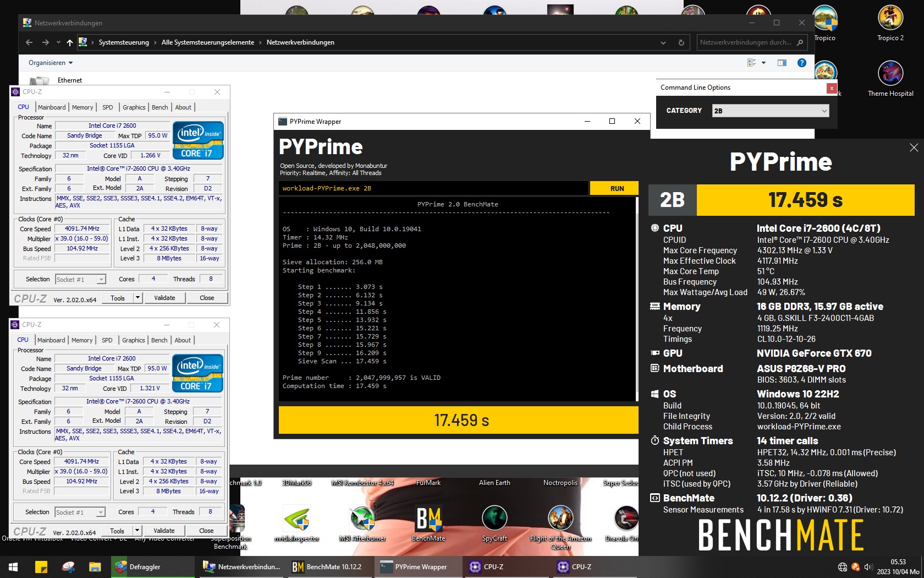The image size is (924, 578).
Task: Open the SPD tab in upper CPU-Z
Action: click(108, 107)
